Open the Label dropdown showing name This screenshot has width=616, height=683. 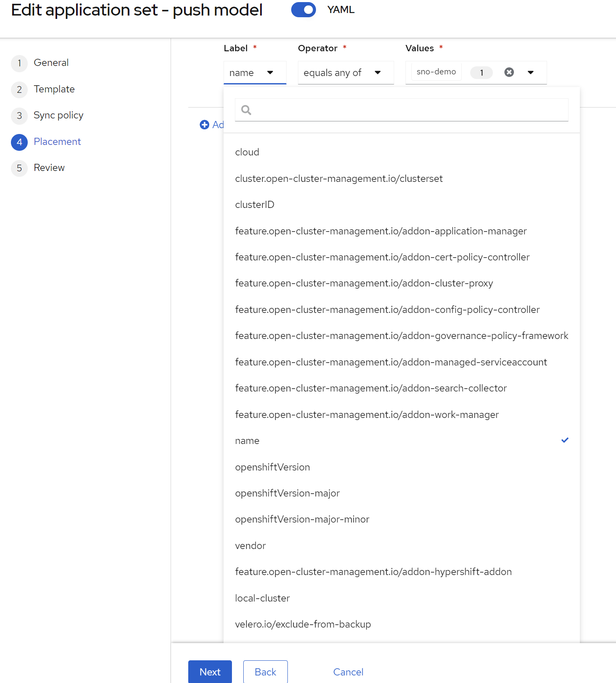tap(255, 73)
